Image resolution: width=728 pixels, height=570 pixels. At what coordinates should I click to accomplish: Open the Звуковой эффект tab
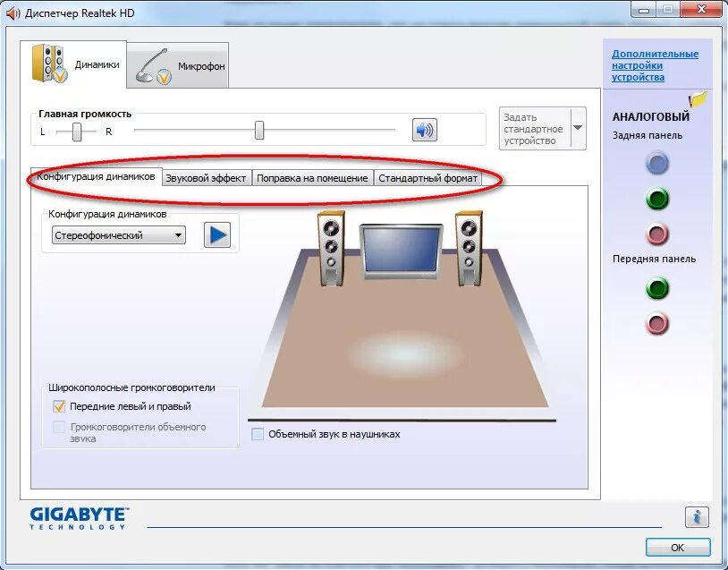point(206,178)
